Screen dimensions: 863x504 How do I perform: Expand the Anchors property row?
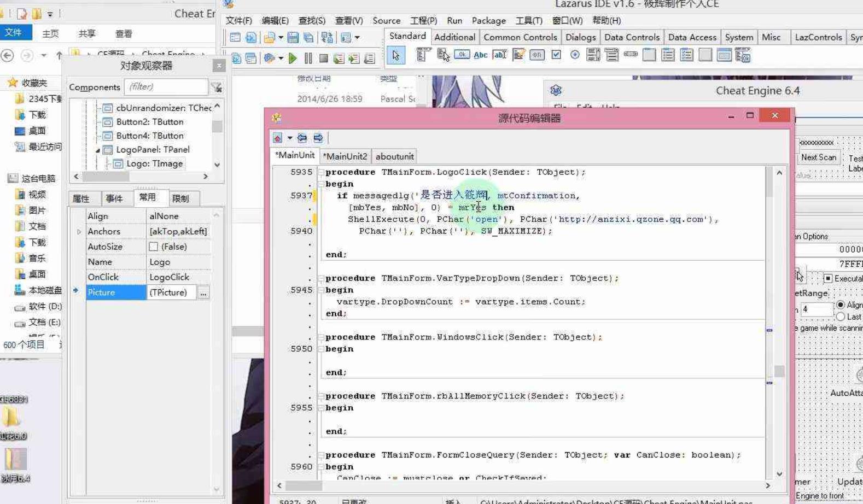79,232
